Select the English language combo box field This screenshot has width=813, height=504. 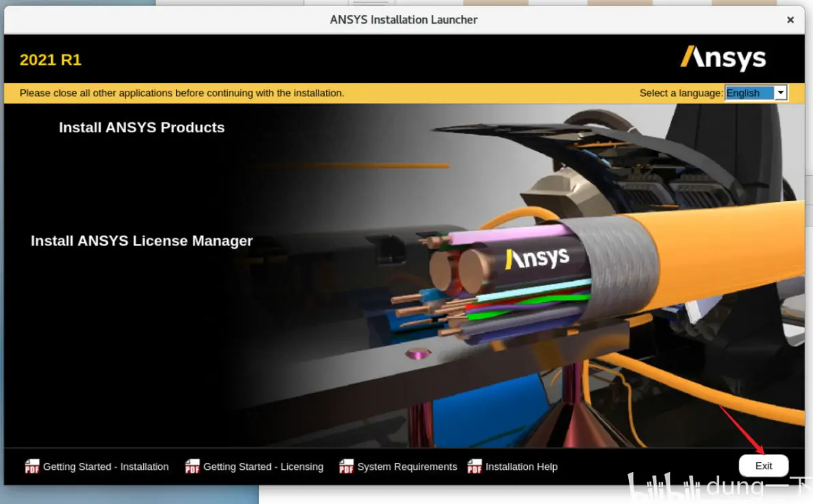click(749, 93)
